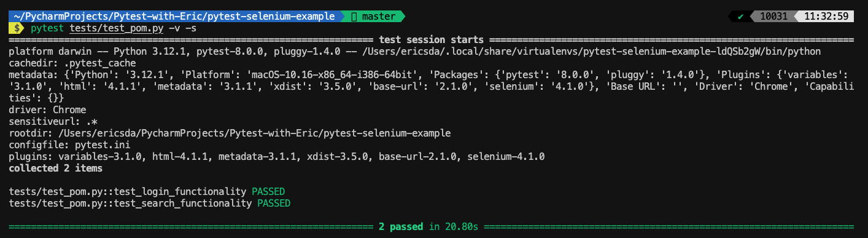Click PASSED next to test_login_functionality

point(268,191)
